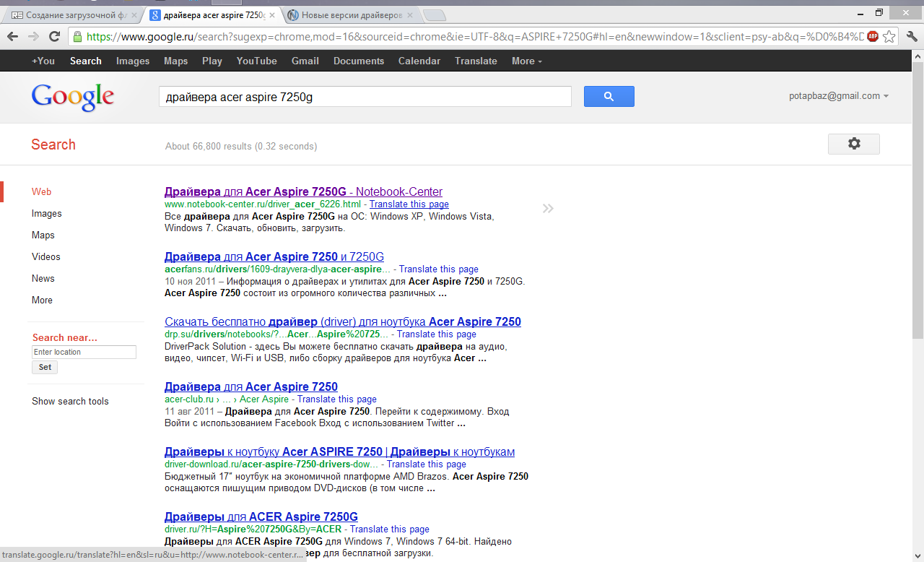Show preview arrows for Notebook-Center result
Screen dimensions: 924x562
548,209
